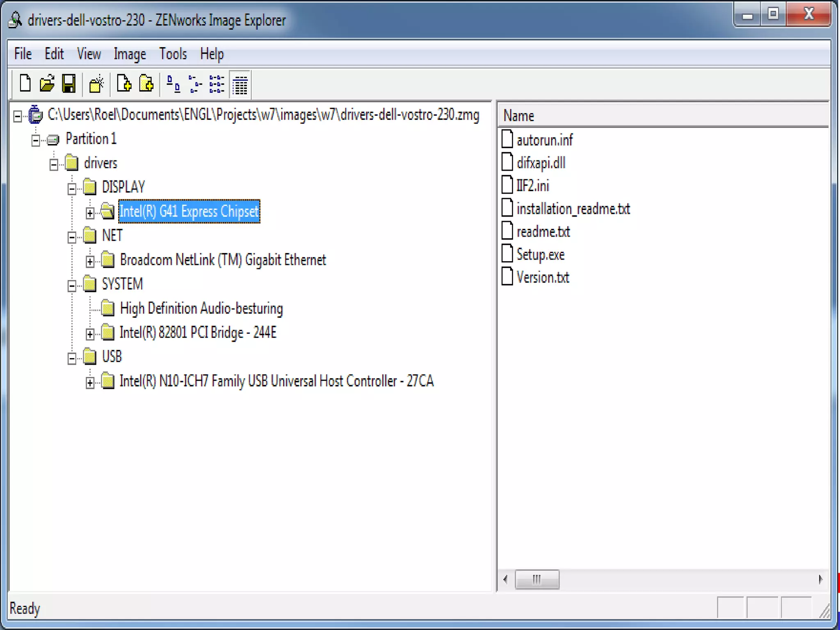Viewport: 840px width, 630px height.
Task: Click the Open image folder icon
Action: 47,84
